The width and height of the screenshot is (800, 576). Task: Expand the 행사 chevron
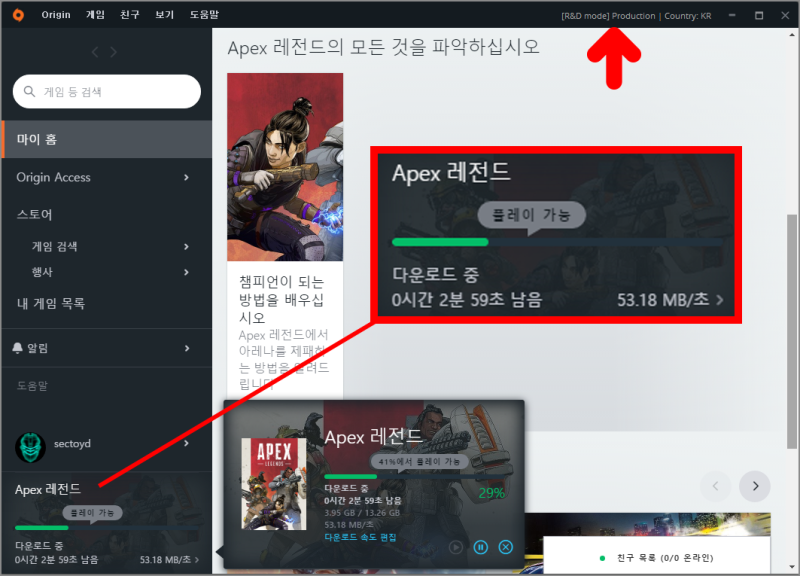[x=187, y=272]
